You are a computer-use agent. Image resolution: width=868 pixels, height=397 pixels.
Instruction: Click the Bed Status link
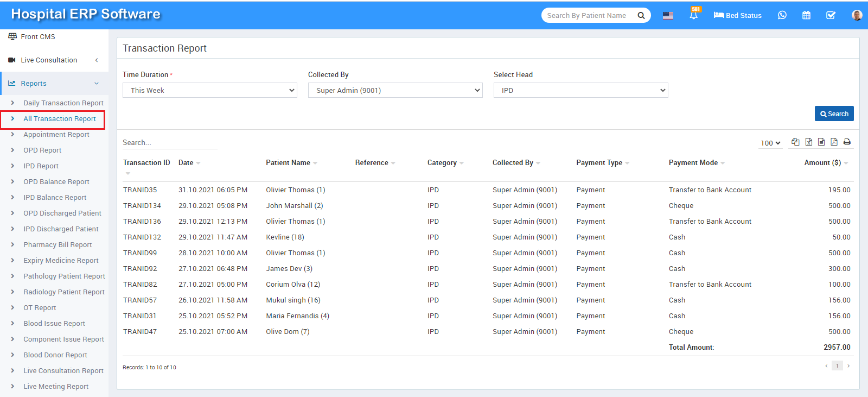[737, 15]
